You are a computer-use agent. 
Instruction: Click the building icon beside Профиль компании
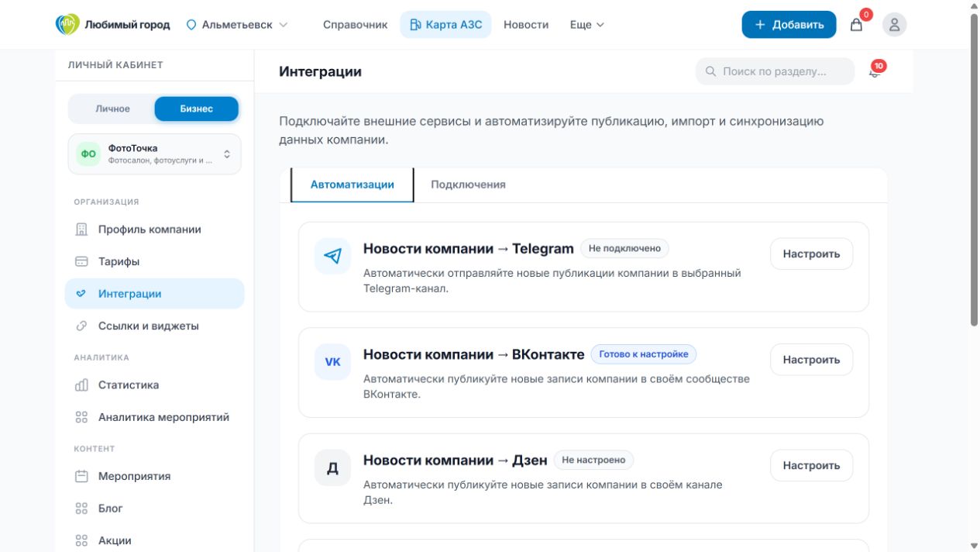(x=81, y=229)
